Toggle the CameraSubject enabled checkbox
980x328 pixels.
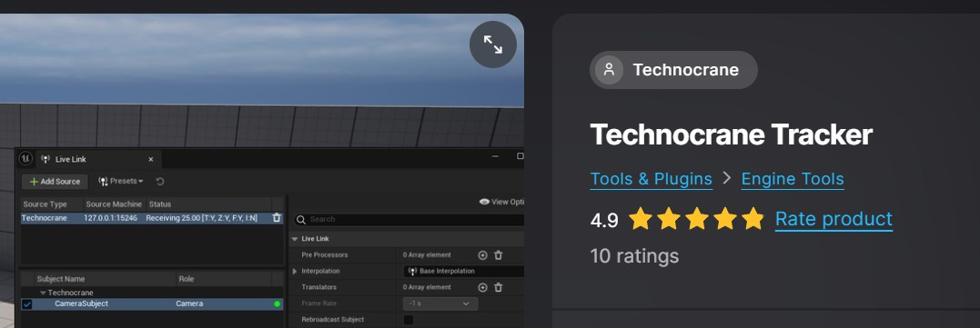pos(27,304)
